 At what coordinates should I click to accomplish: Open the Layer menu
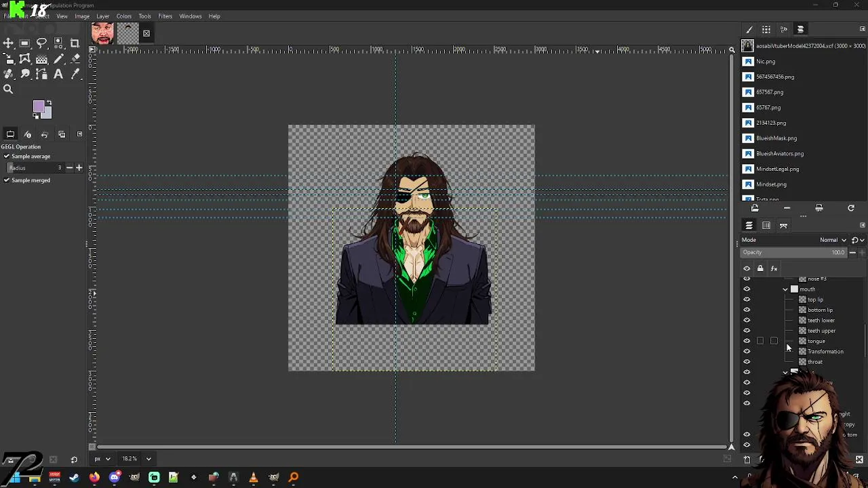[103, 16]
